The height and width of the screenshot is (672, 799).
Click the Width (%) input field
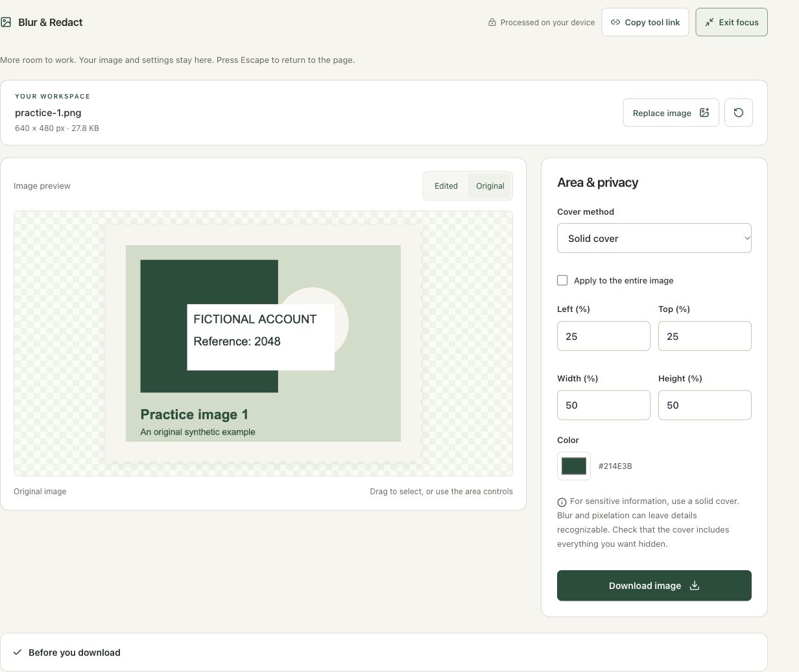click(603, 405)
